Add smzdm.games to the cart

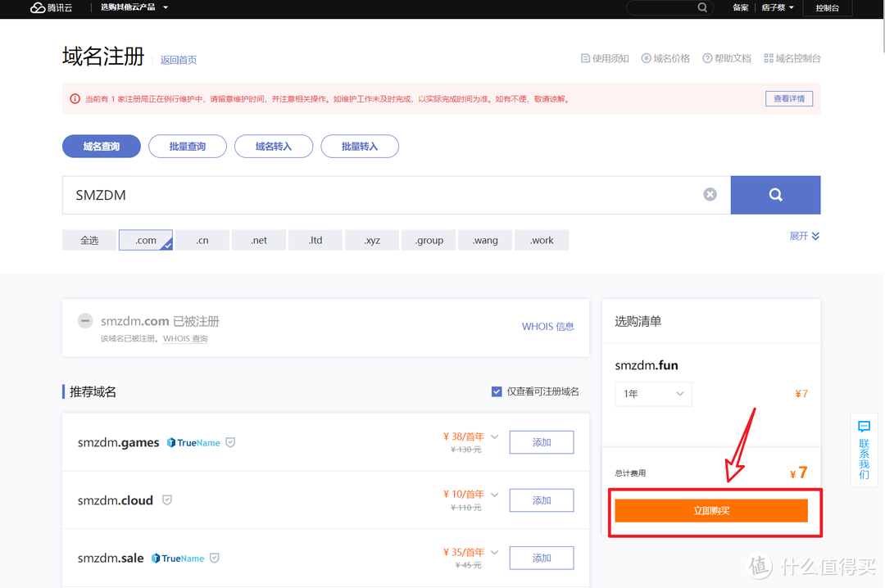[542, 442]
